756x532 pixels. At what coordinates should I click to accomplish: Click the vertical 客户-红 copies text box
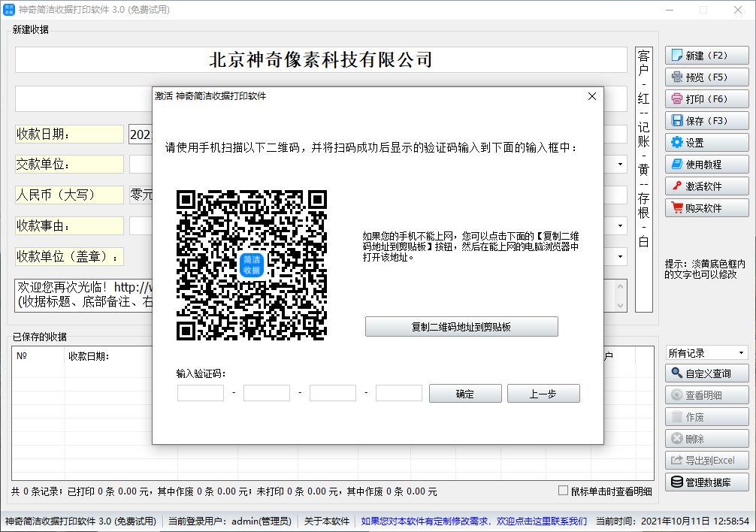coord(644,180)
